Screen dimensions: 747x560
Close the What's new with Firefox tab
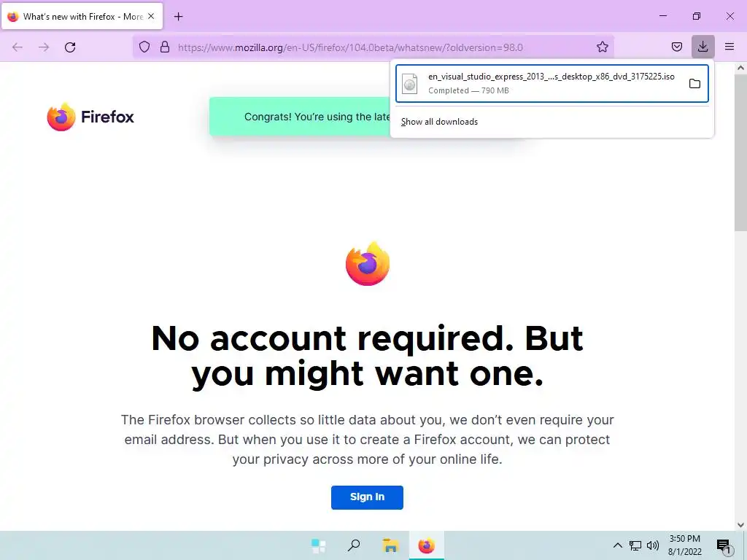(x=151, y=16)
